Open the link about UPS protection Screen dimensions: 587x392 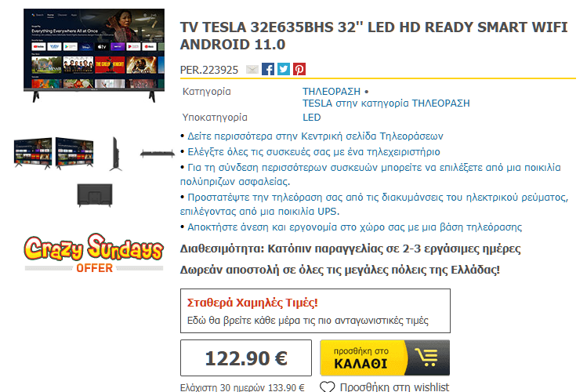(375, 205)
